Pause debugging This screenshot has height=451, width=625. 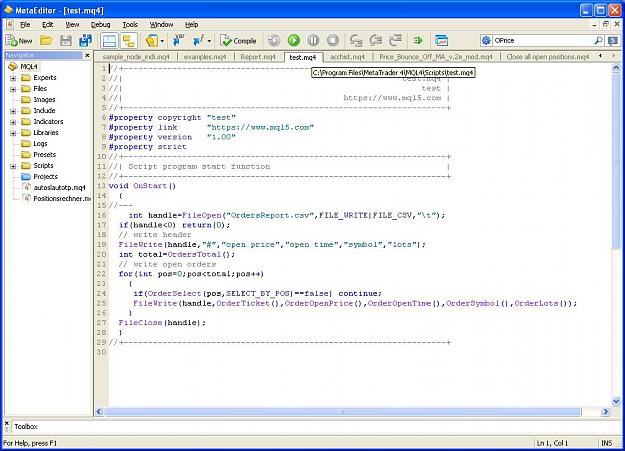pos(313,40)
